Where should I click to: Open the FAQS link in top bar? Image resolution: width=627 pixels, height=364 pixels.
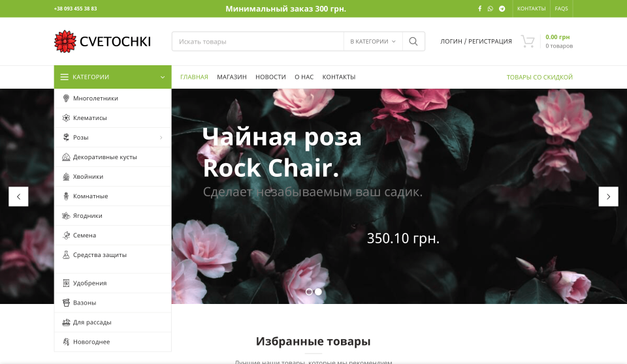pos(562,8)
